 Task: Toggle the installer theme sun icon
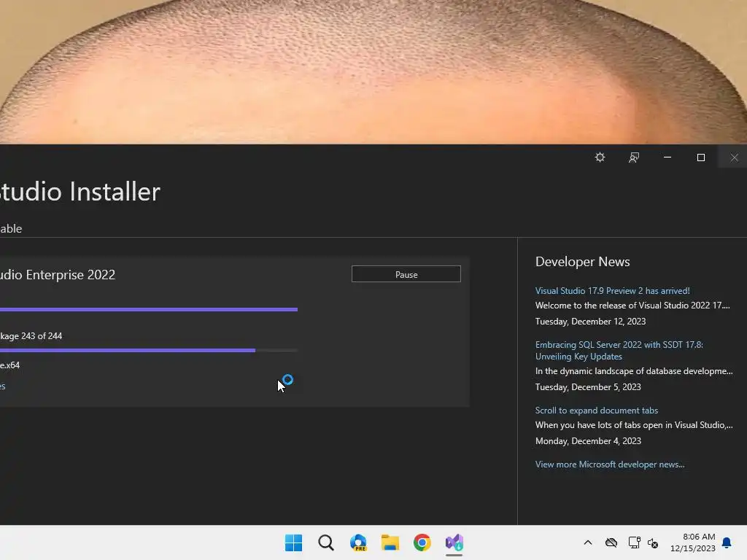point(600,157)
